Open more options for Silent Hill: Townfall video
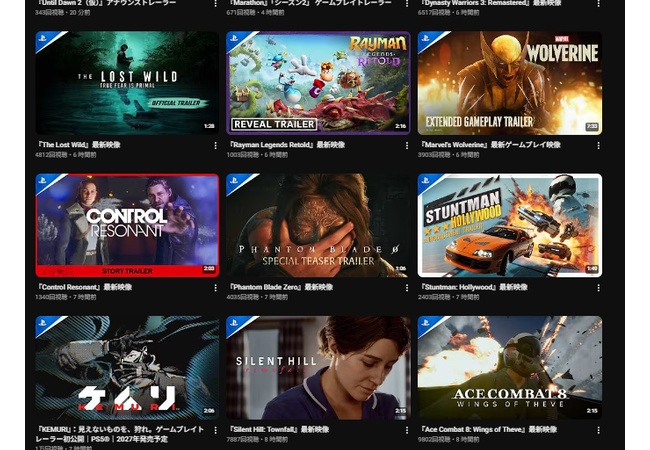Screen dimensions: 650x450 tap(407, 430)
